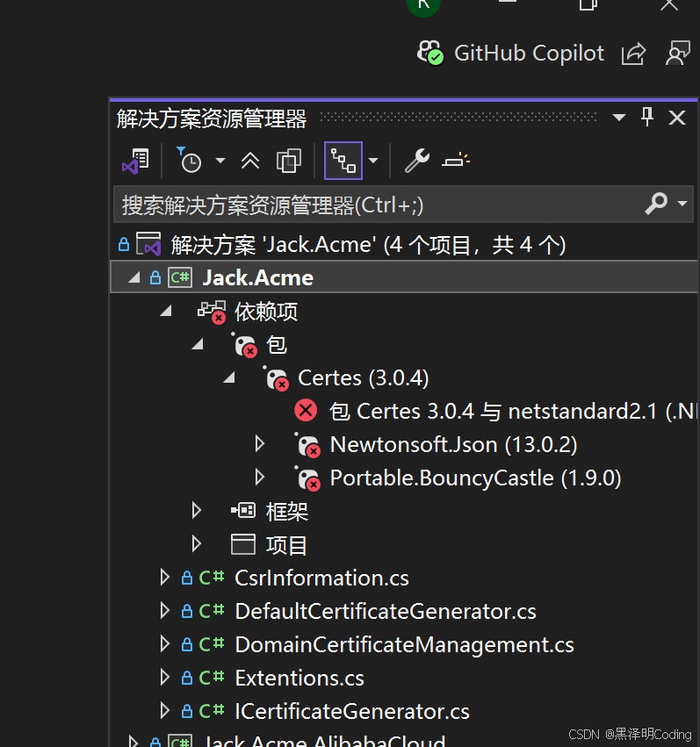This screenshot has height=747, width=700.
Task: Click the preview selected items icon
Action: click(456, 160)
